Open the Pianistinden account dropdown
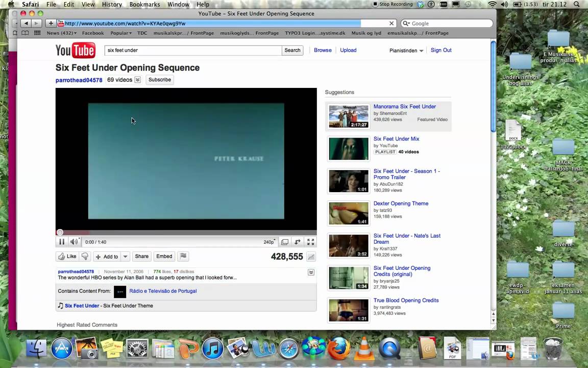The width and height of the screenshot is (588, 368). [x=406, y=50]
